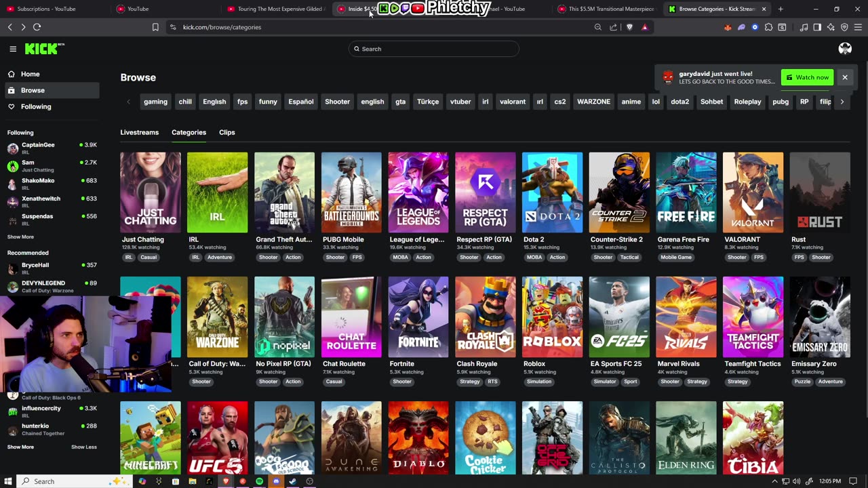This screenshot has height=488, width=868.
Task: Open the user profile avatar menu
Action: pos(845,49)
